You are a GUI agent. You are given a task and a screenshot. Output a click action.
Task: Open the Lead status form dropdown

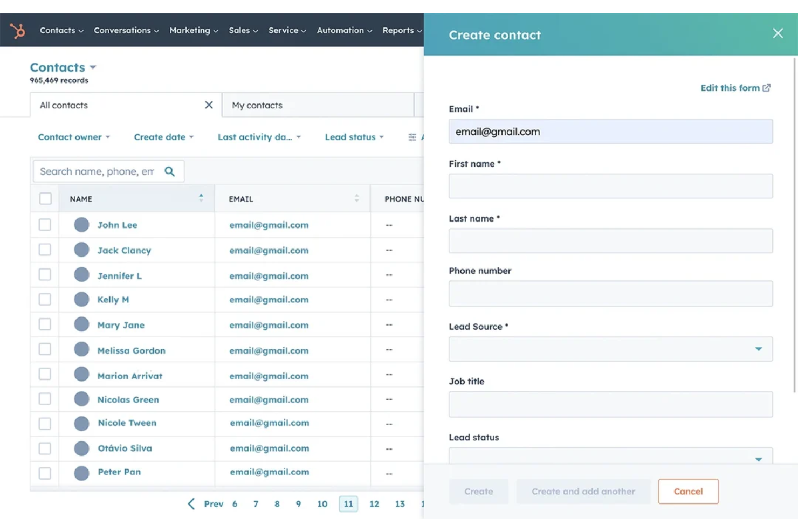[610, 455]
